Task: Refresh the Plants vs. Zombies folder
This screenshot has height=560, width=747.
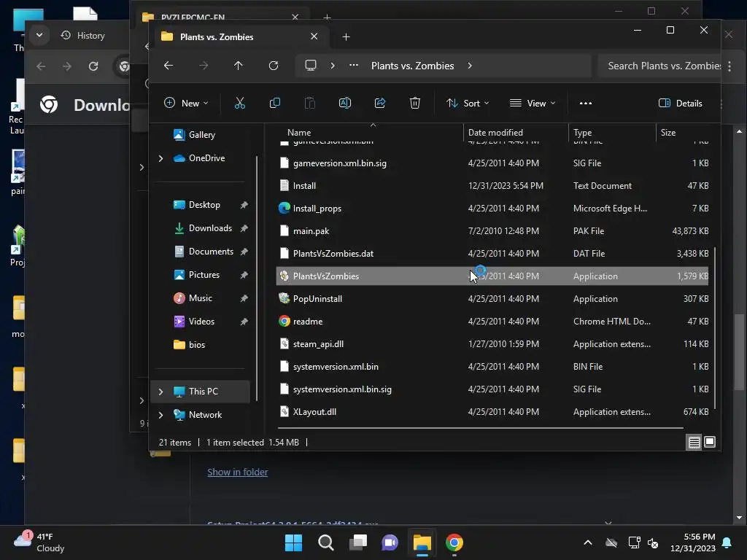Action: [274, 66]
